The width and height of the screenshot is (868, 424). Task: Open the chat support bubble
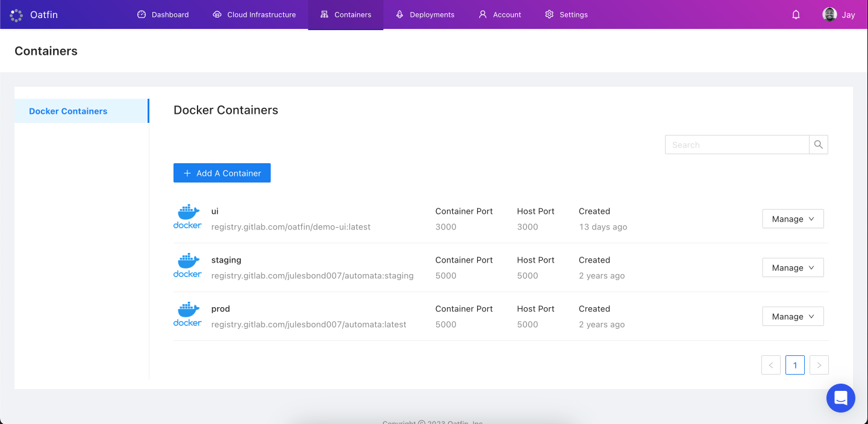(841, 398)
